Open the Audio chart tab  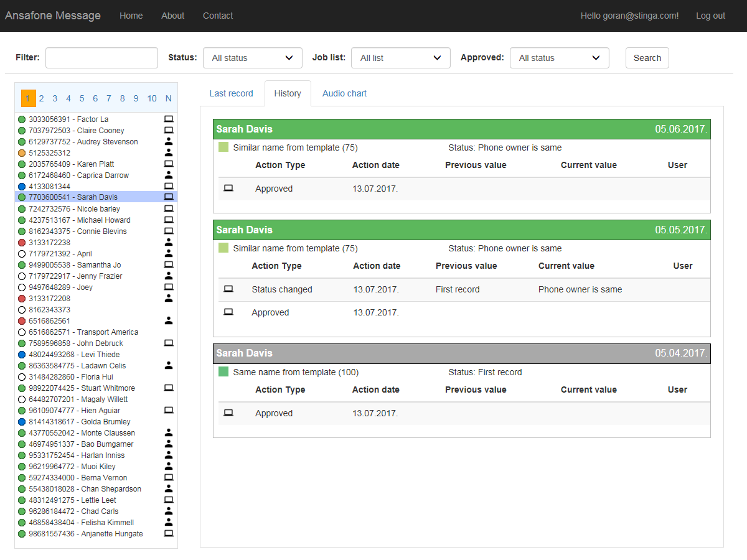pyautogui.click(x=344, y=93)
